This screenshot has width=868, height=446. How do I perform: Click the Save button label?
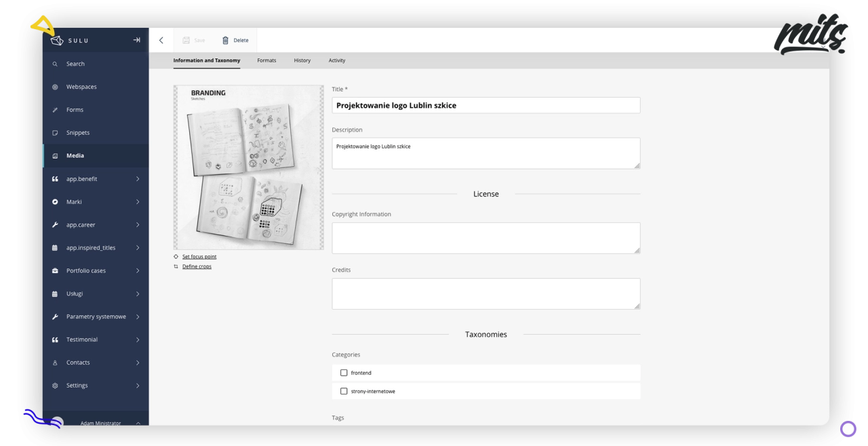tap(199, 40)
